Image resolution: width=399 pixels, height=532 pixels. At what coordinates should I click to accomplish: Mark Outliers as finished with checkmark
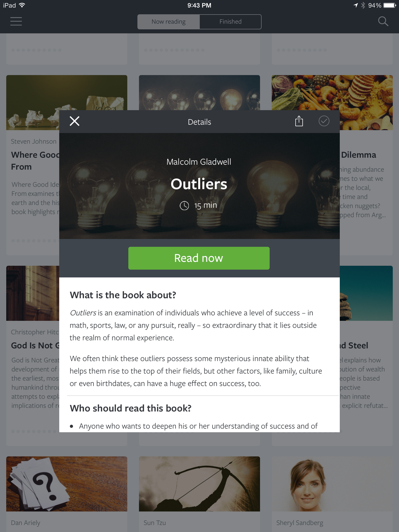click(x=324, y=121)
